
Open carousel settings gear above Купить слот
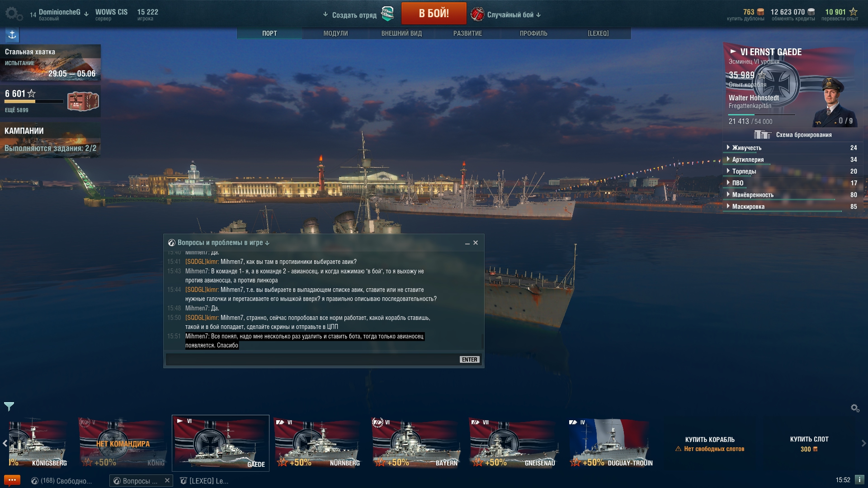click(x=855, y=408)
